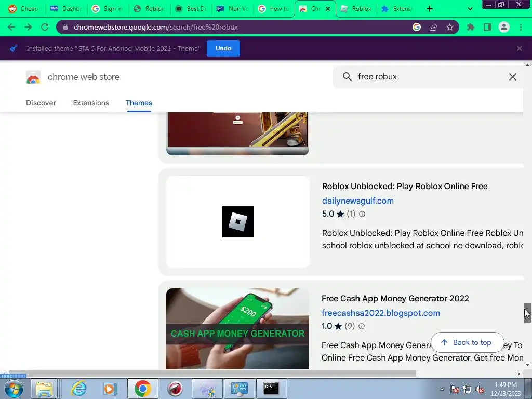Screen dimensions: 532x399
Task: Open Roblox Unblocked: Play Roblox Online Free
Action: [x=404, y=187]
